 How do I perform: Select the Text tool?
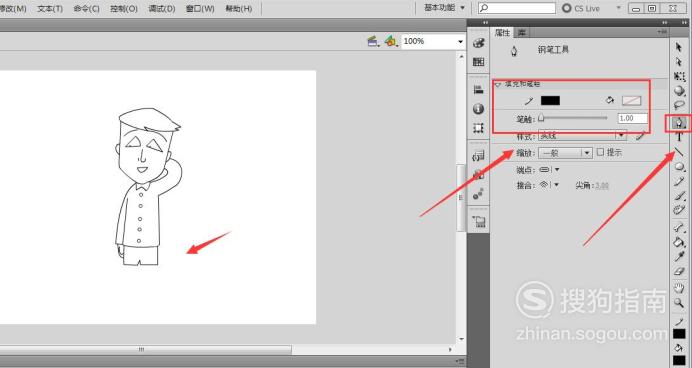pyautogui.click(x=679, y=137)
